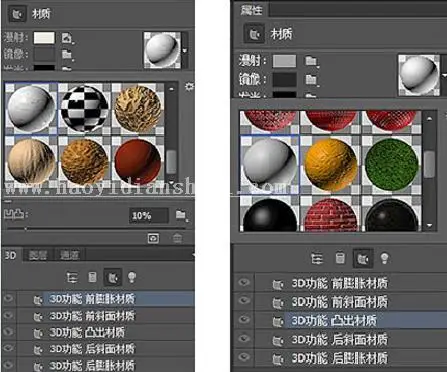Select 3D功能 前斜面材质 in the right list
Viewport: 447px width, 372px height.
340,302
